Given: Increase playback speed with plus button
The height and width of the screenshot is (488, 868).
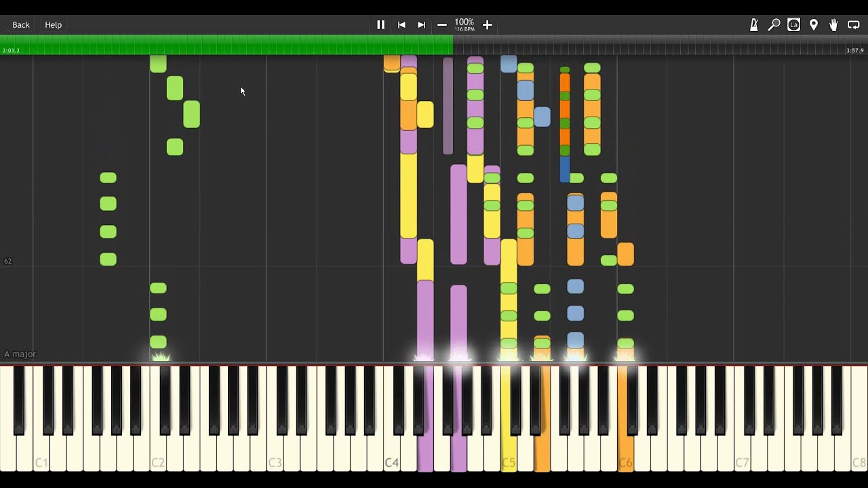Looking at the screenshot, I should tap(487, 24).
